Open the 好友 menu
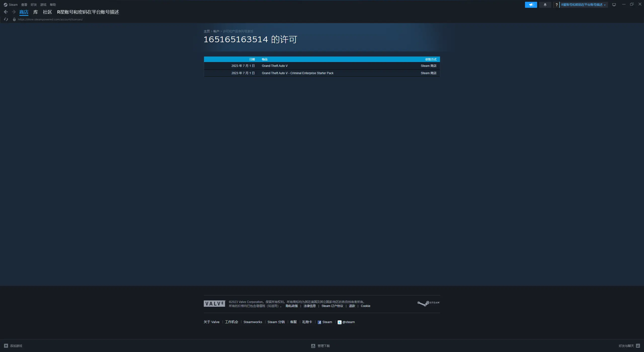644x352 pixels. point(34,5)
